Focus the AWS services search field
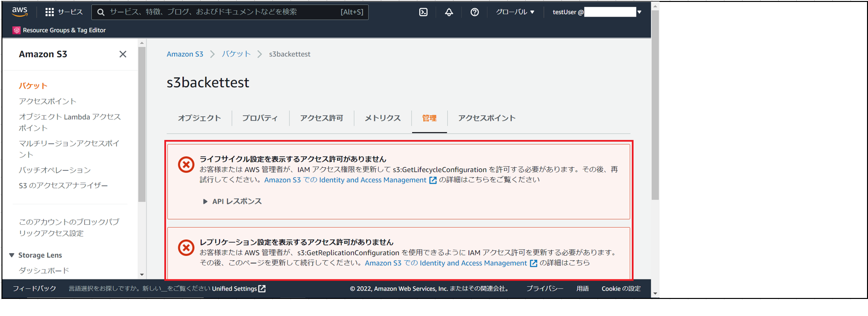The height and width of the screenshot is (316, 868). tap(230, 12)
